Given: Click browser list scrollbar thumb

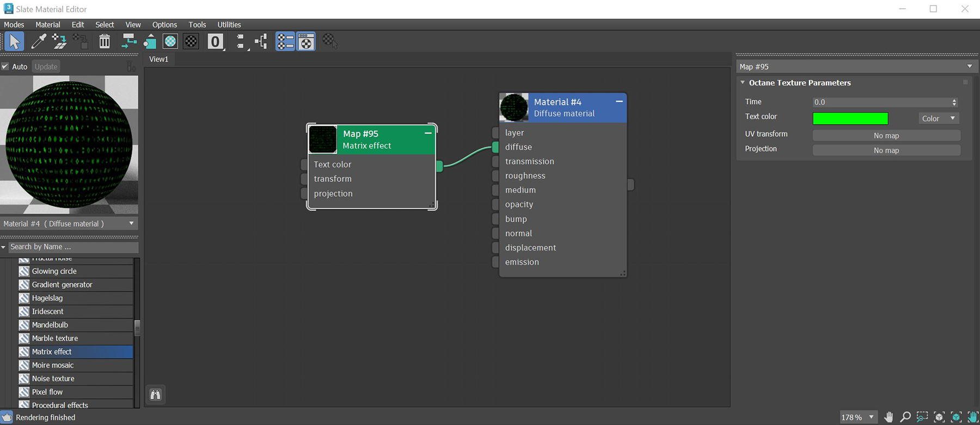Looking at the screenshot, I should pyautogui.click(x=137, y=328).
